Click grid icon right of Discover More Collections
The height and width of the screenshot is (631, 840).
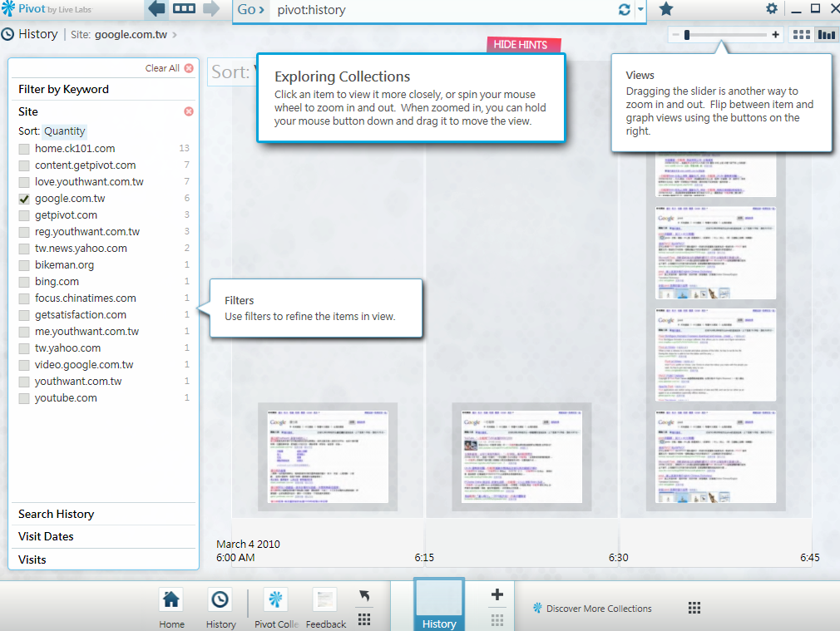pyautogui.click(x=694, y=608)
